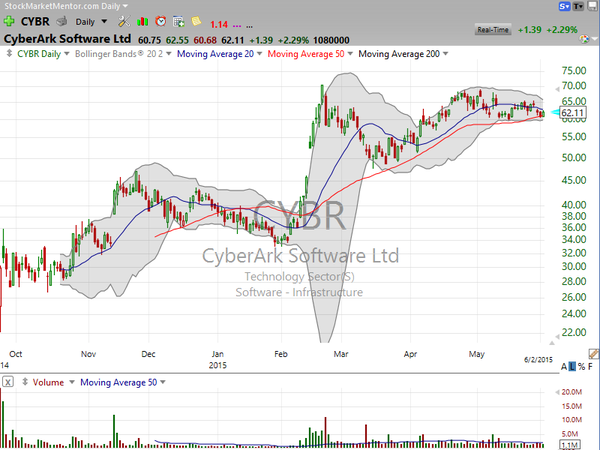Viewport: 600px width, 450px height.
Task: Toggle the A arithmetic scale option
Action: [x=564, y=367]
